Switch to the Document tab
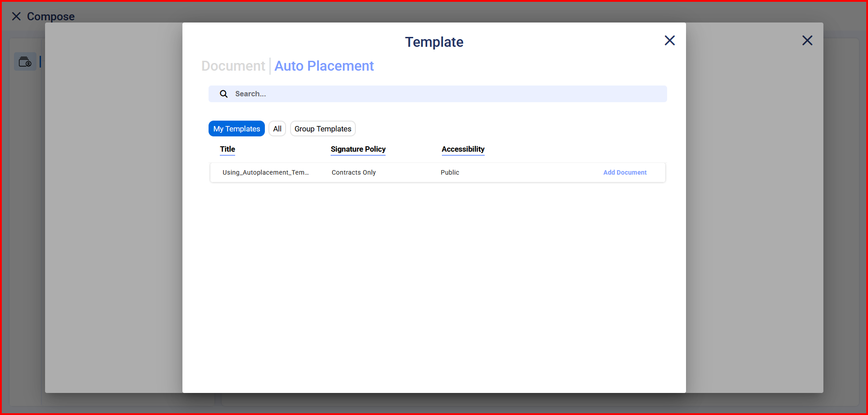The image size is (868, 415). point(233,66)
